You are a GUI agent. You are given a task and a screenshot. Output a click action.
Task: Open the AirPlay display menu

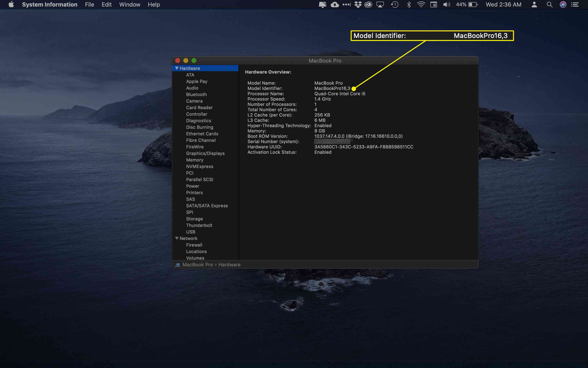click(380, 5)
